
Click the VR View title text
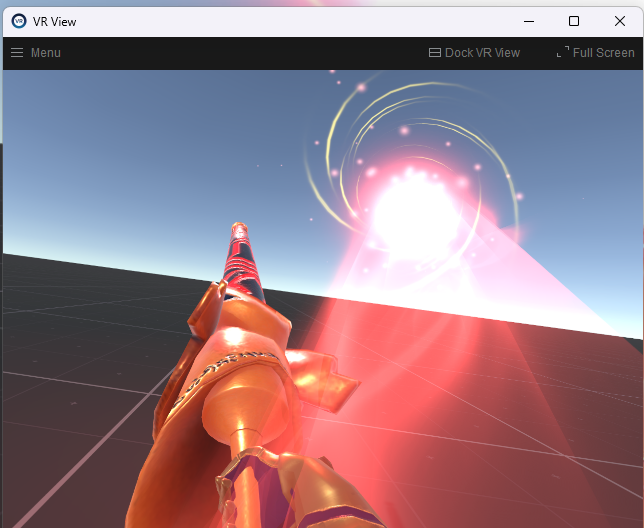(x=54, y=21)
